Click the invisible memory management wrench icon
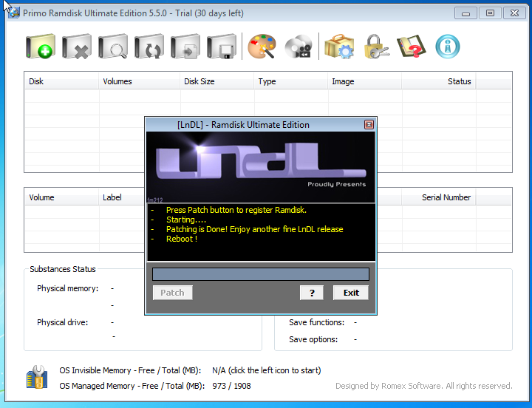The width and height of the screenshot is (532, 408). [x=37, y=377]
